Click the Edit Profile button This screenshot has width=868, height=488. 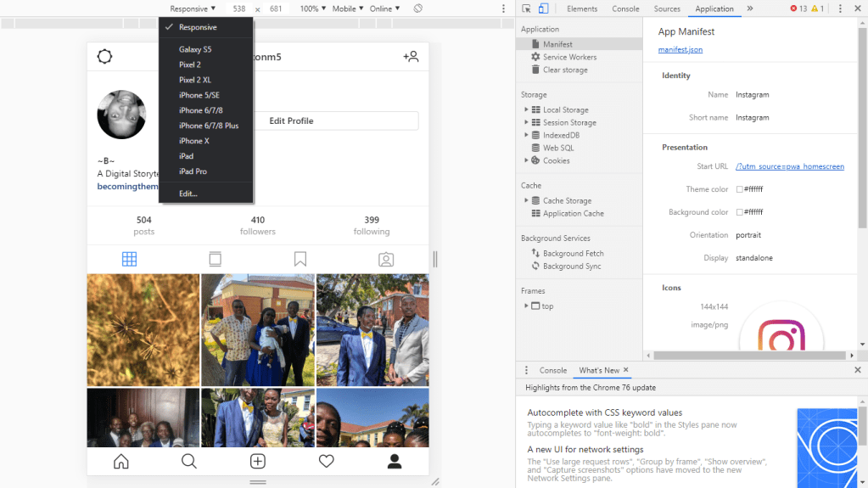pyautogui.click(x=291, y=121)
